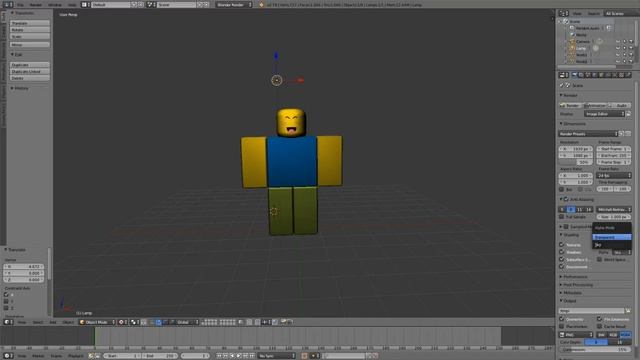Toggle the Sampled Motion Blur checkbox

pos(566,227)
